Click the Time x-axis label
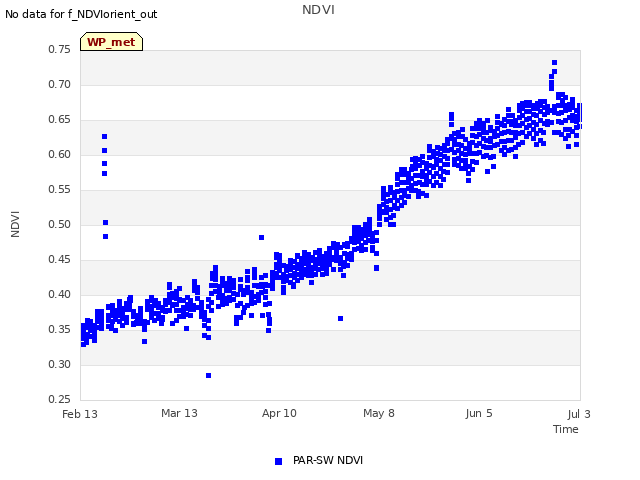This screenshot has height=480, width=640. pyautogui.click(x=566, y=429)
